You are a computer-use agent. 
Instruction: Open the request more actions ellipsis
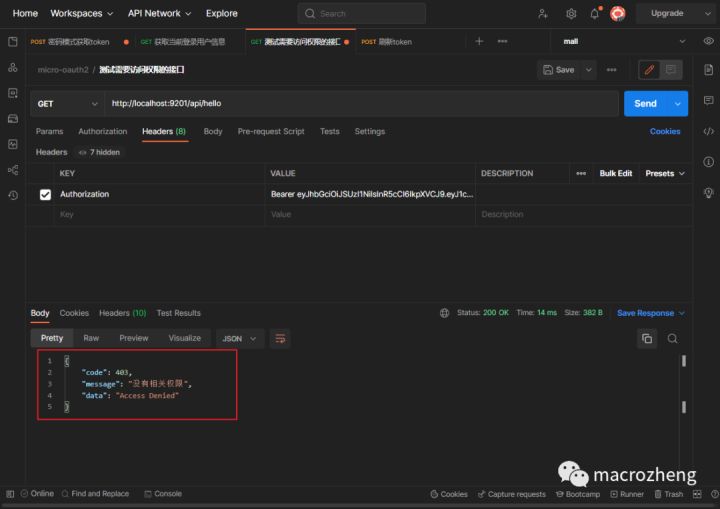(x=611, y=70)
